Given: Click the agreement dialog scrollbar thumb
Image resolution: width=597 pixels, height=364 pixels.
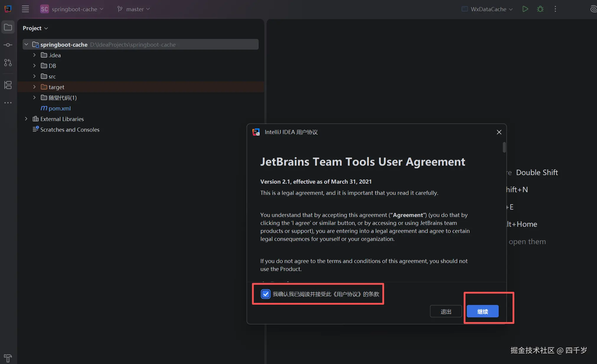Looking at the screenshot, I should pyautogui.click(x=504, y=147).
